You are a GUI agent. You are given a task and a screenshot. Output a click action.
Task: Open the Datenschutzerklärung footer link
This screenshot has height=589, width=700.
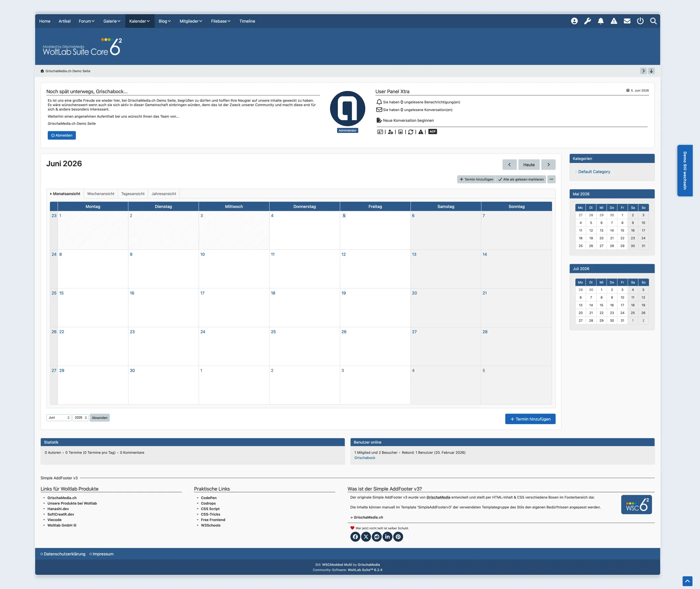point(64,554)
